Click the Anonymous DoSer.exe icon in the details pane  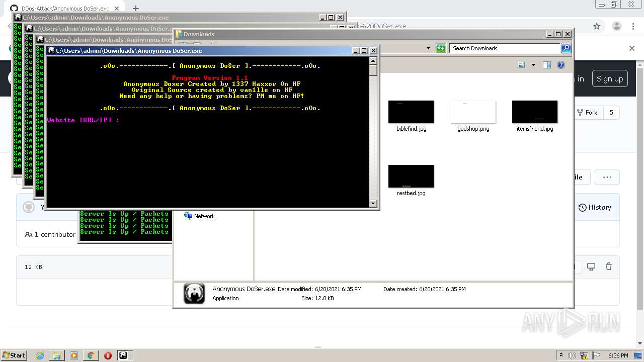coord(194,294)
